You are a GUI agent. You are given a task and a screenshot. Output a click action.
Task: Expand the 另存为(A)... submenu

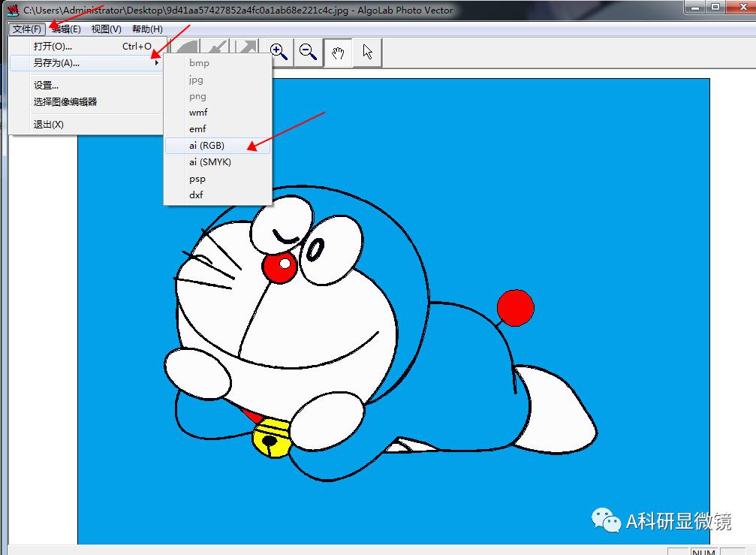(x=88, y=62)
